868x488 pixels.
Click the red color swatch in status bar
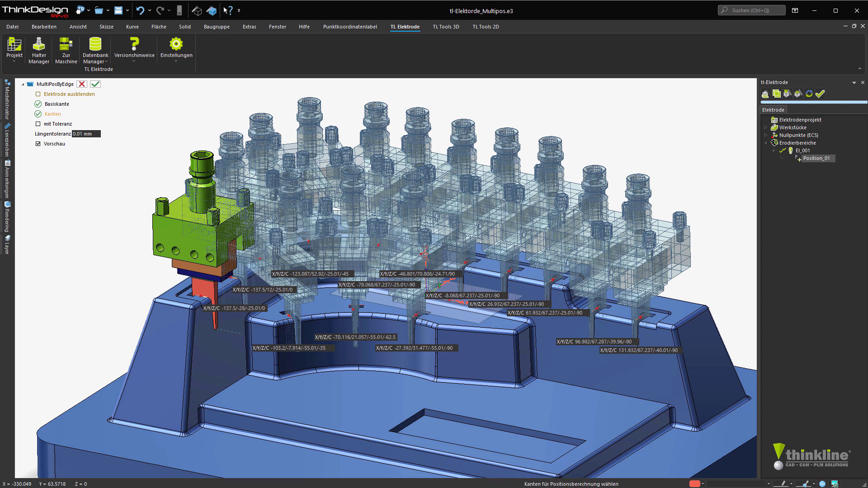pos(695,484)
